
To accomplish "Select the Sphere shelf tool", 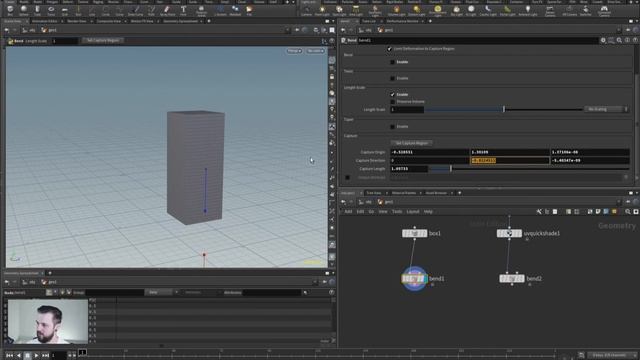I will pos(24,10).
